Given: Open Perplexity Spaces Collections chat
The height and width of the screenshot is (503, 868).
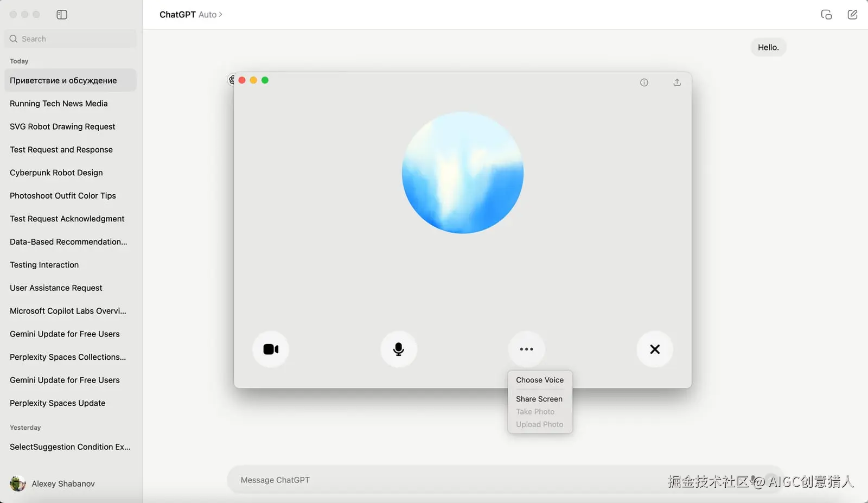Looking at the screenshot, I should pyautogui.click(x=71, y=357).
